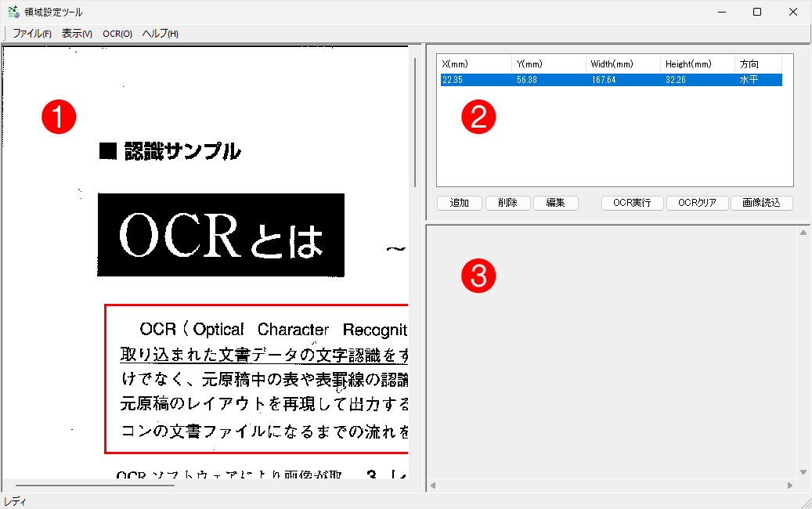Run OCR with the OCR実行 button
The width and height of the screenshot is (812, 509).
632,203
